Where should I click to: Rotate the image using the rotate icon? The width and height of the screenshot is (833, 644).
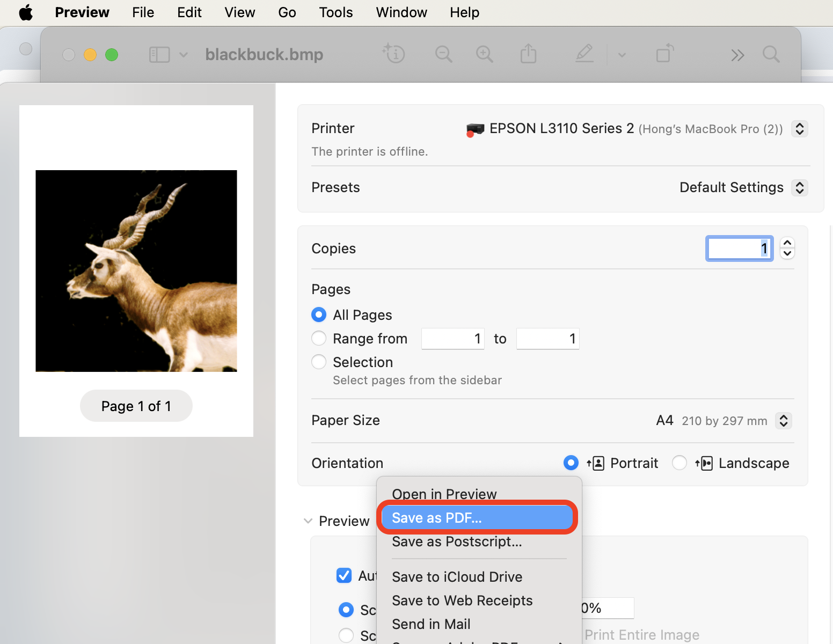(x=664, y=54)
